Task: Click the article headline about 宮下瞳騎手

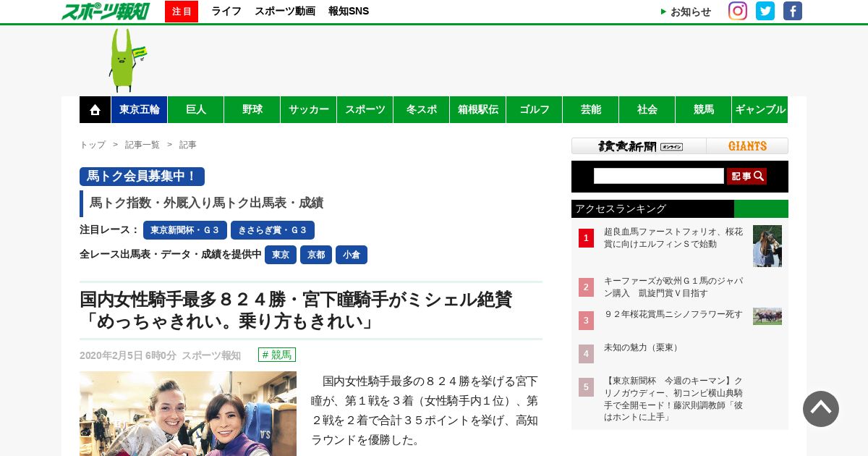Action: 296,310
